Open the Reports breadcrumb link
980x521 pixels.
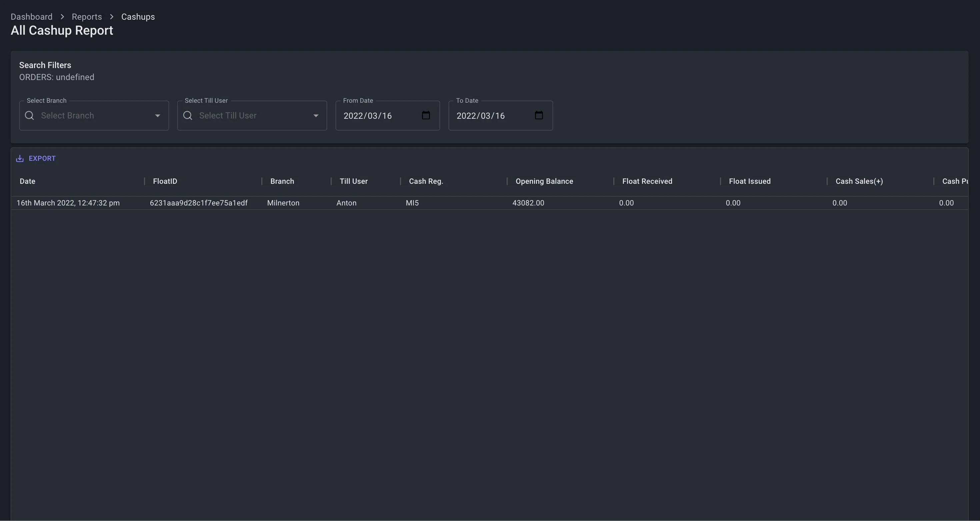point(87,17)
